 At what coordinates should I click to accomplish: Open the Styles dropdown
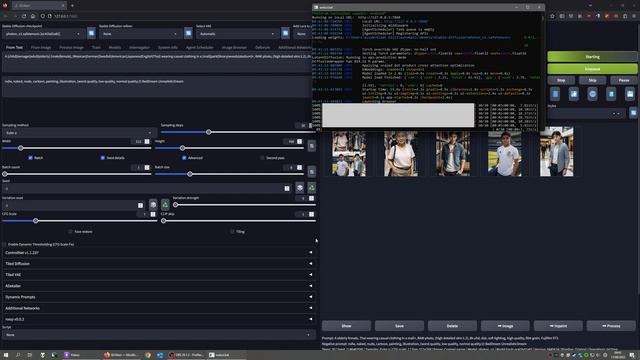(x=586, y=113)
